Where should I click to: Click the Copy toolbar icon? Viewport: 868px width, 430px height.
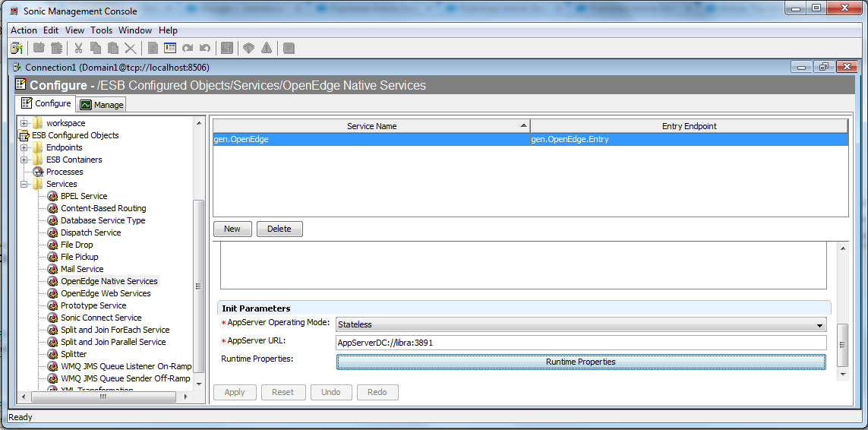tap(95, 48)
